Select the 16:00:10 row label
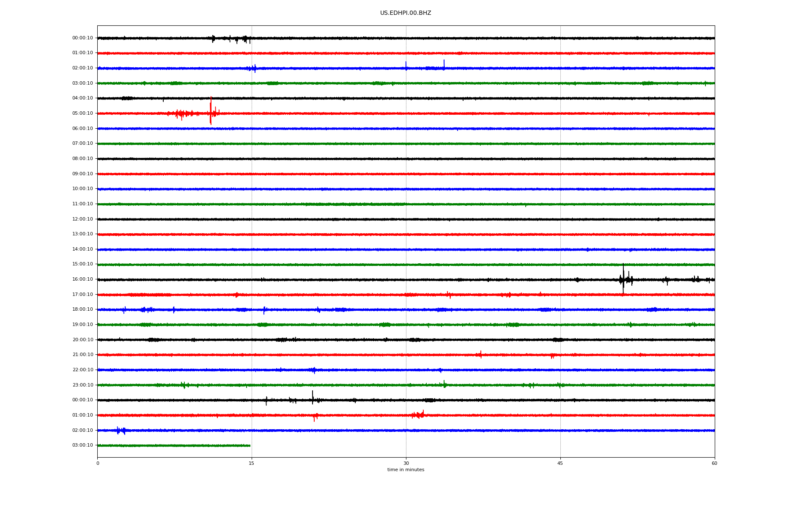The image size is (812, 508). point(82,279)
